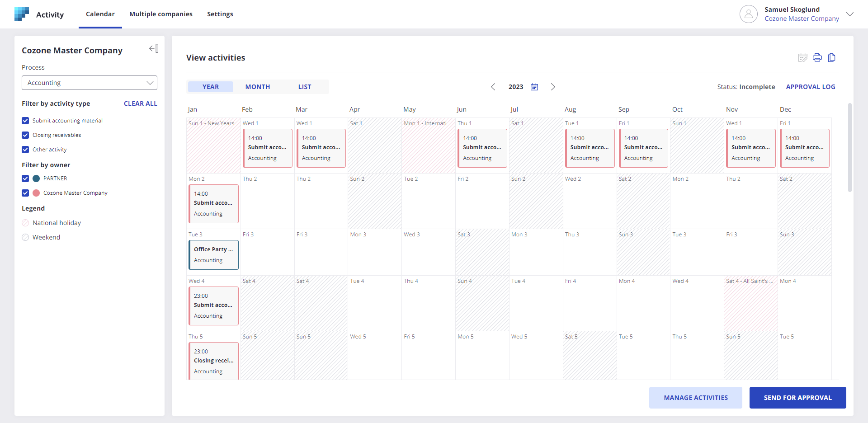Go to previous year arrow
The image size is (868, 423).
pyautogui.click(x=493, y=87)
